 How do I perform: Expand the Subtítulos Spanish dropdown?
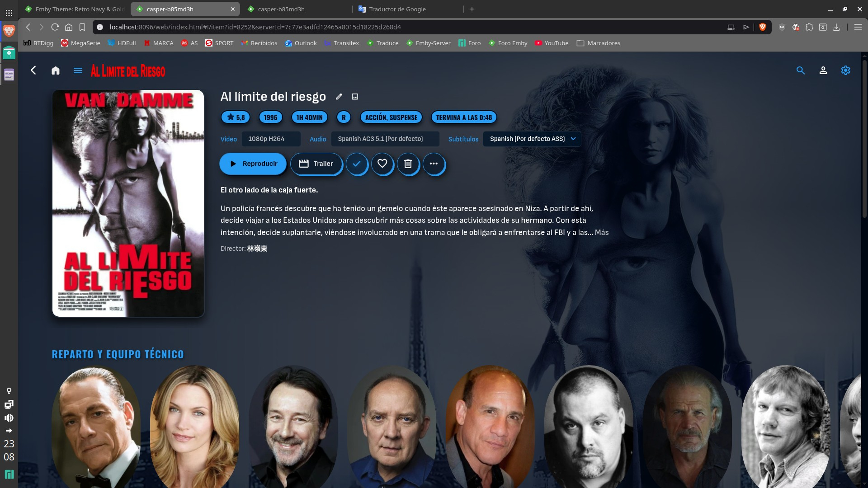(532, 139)
